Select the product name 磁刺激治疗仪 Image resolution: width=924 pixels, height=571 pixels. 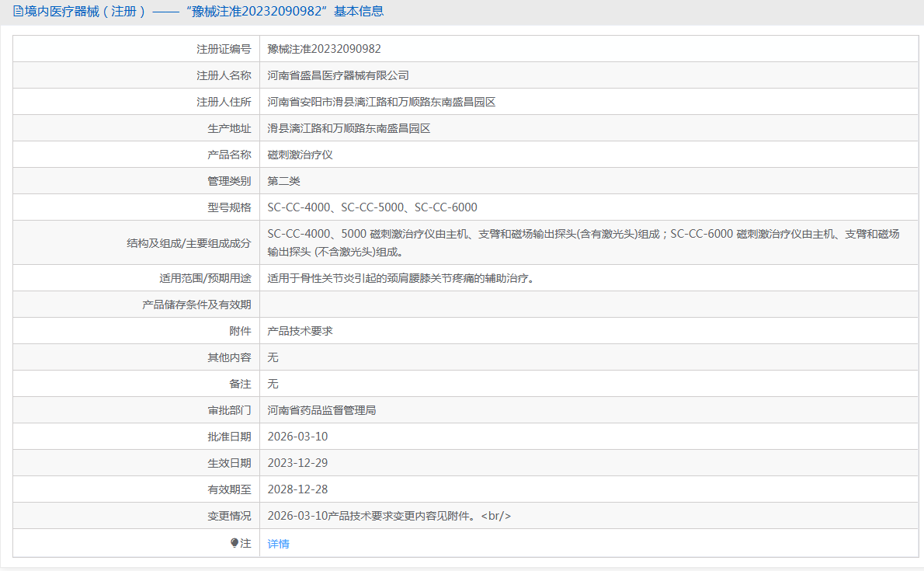[300, 155]
